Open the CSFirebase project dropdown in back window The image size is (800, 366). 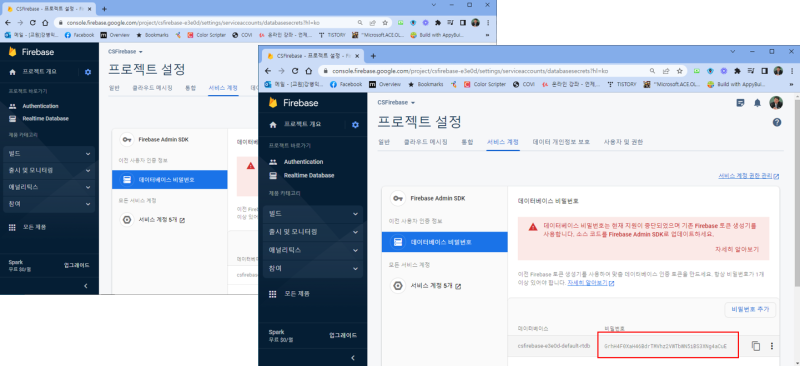coord(126,52)
